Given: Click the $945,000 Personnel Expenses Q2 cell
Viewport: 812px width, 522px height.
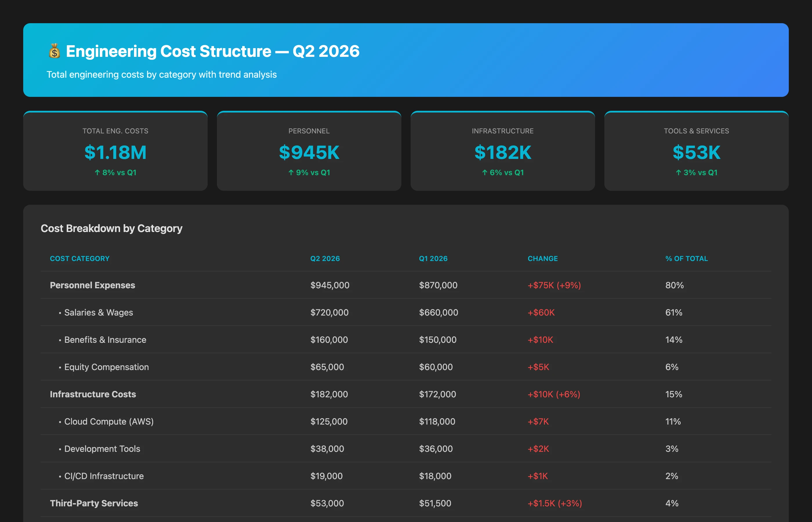Looking at the screenshot, I should click(330, 285).
